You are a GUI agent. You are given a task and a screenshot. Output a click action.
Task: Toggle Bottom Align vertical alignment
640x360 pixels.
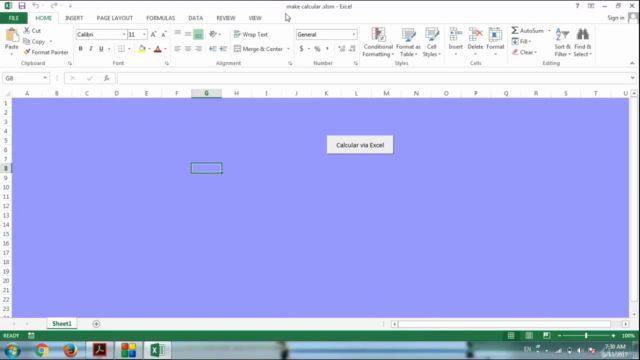(198, 34)
